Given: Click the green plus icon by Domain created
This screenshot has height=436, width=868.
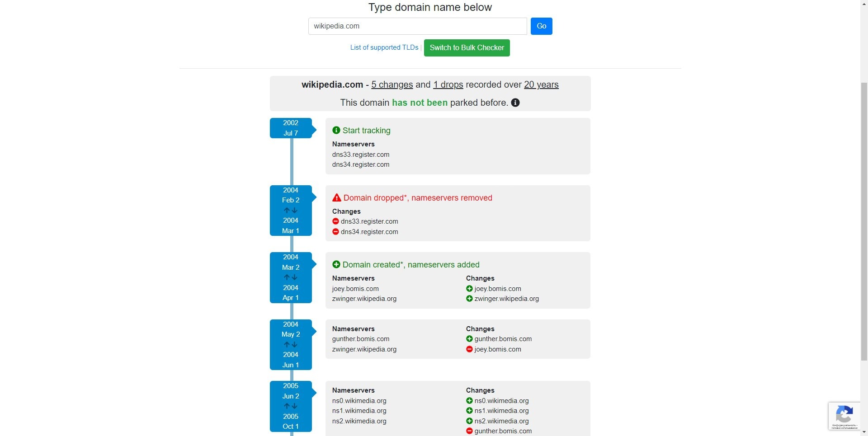Looking at the screenshot, I should pyautogui.click(x=336, y=264).
